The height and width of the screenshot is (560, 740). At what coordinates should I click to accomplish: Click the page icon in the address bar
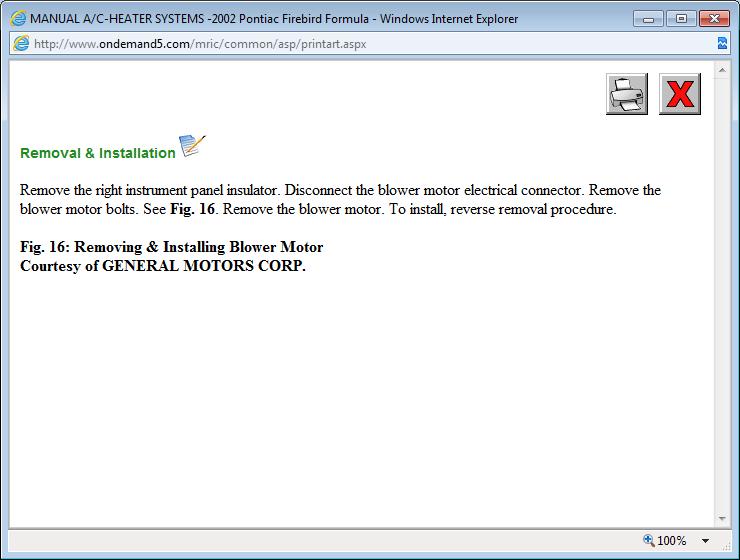21,43
